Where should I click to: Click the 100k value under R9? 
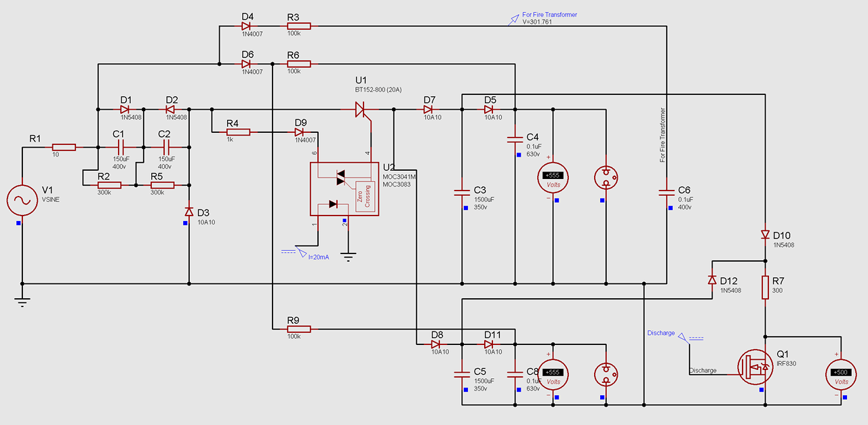(294, 336)
